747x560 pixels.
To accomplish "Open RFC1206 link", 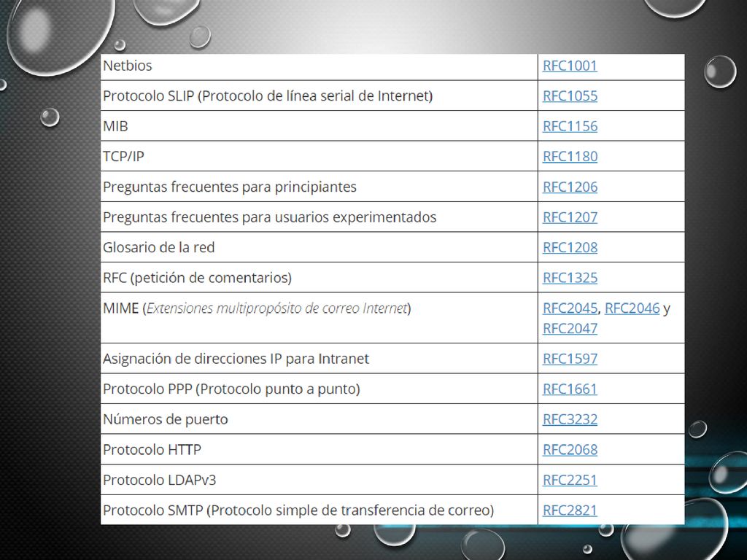I will (570, 187).
